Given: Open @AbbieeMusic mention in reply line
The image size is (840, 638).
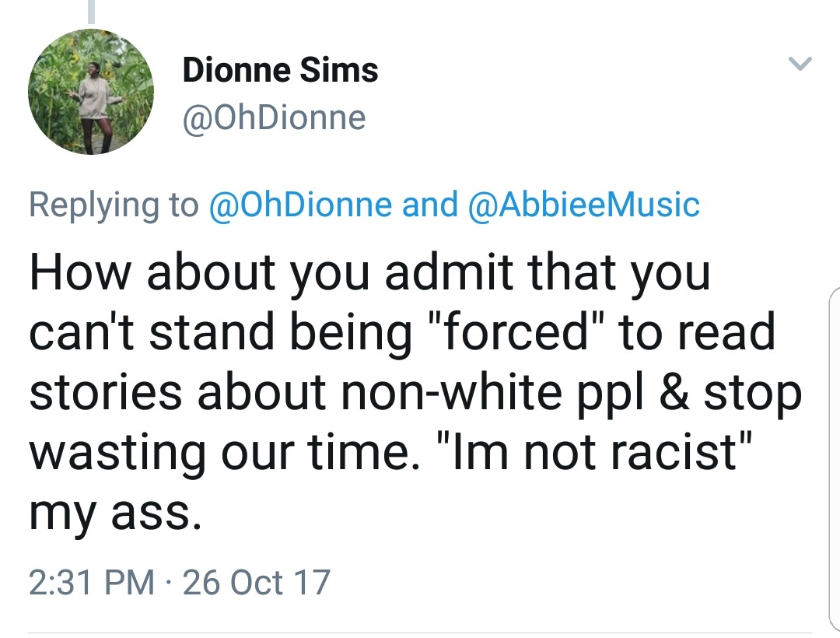Looking at the screenshot, I should [x=583, y=204].
